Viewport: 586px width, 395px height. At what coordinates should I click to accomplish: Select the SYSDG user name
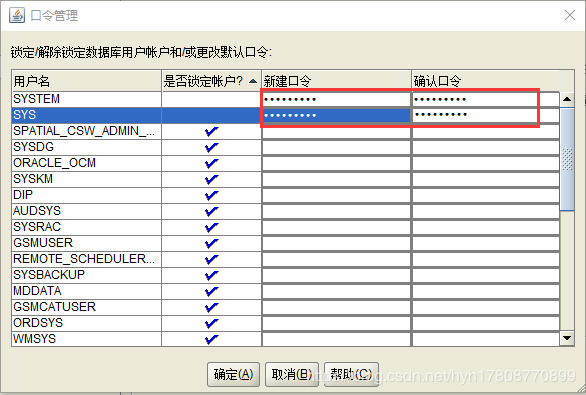(34, 147)
